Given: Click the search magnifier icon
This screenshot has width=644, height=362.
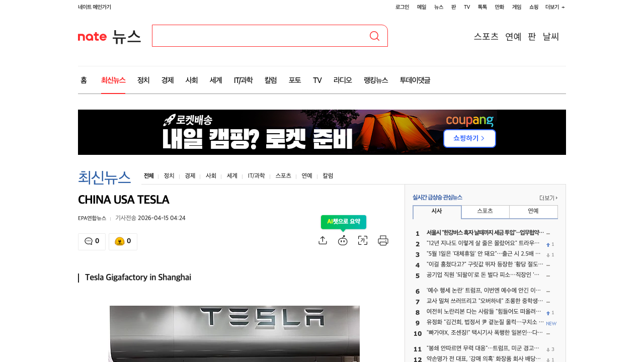Looking at the screenshot, I should click(x=374, y=36).
